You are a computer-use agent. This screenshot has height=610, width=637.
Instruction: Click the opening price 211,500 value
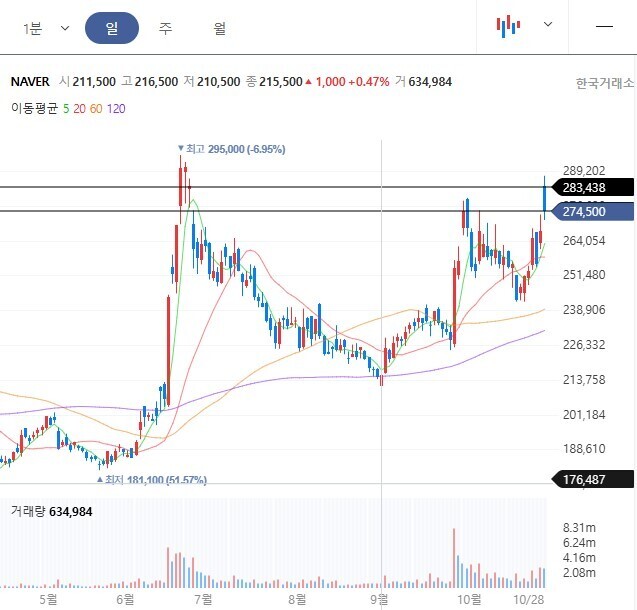pyautogui.click(x=94, y=82)
